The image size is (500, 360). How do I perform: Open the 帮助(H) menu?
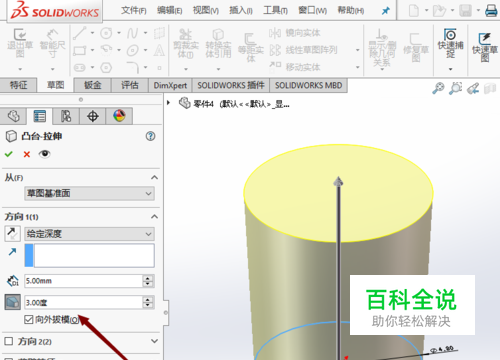click(x=350, y=10)
